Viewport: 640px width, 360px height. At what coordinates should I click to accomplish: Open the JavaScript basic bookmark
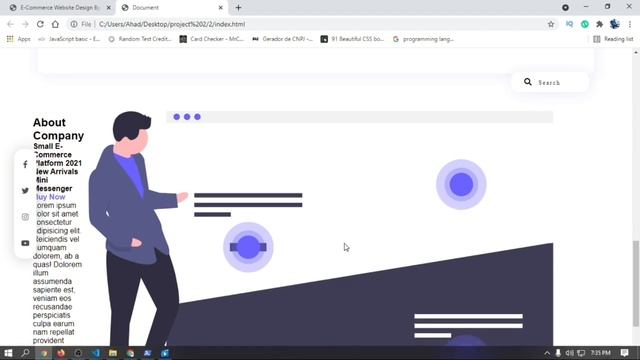point(69,39)
